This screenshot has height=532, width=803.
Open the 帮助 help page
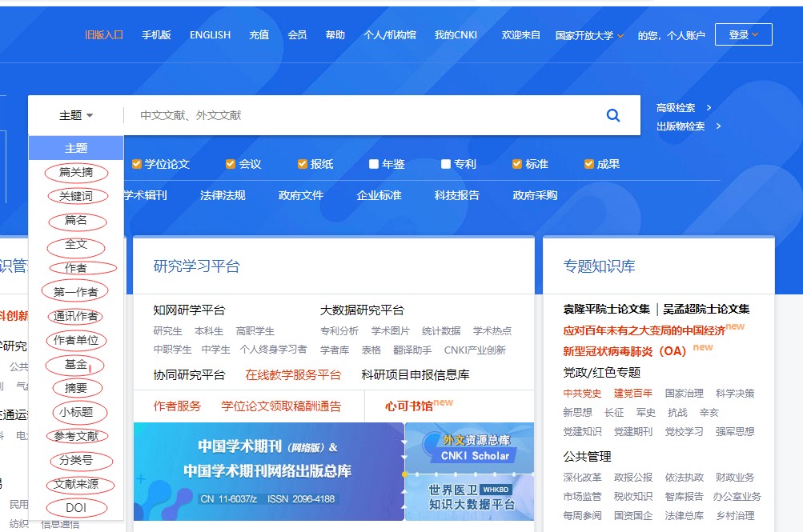335,34
